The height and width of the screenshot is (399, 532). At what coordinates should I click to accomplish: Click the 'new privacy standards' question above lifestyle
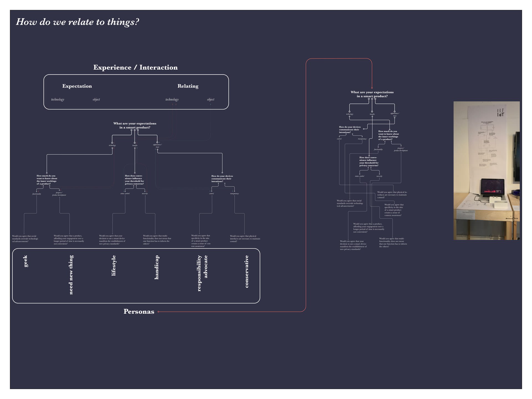[112, 240]
